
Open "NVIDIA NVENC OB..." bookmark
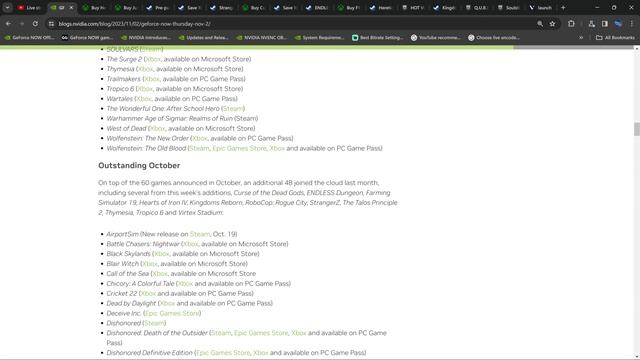tap(261, 38)
